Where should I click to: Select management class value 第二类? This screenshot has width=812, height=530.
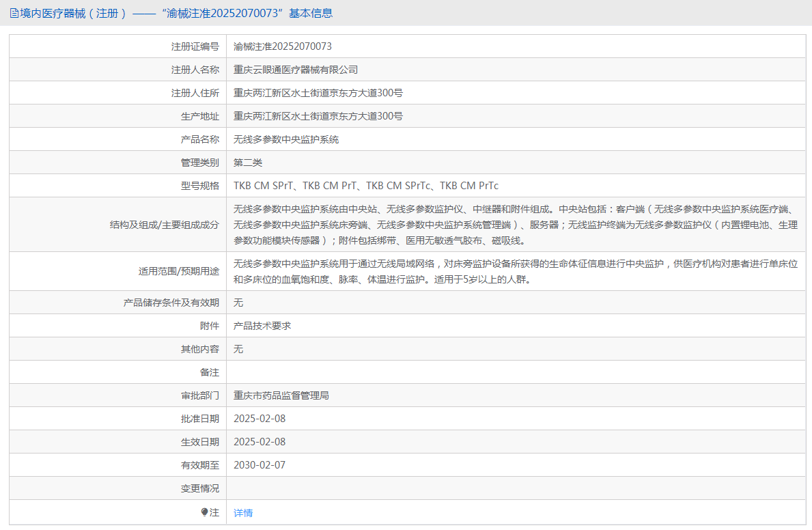coord(248,163)
